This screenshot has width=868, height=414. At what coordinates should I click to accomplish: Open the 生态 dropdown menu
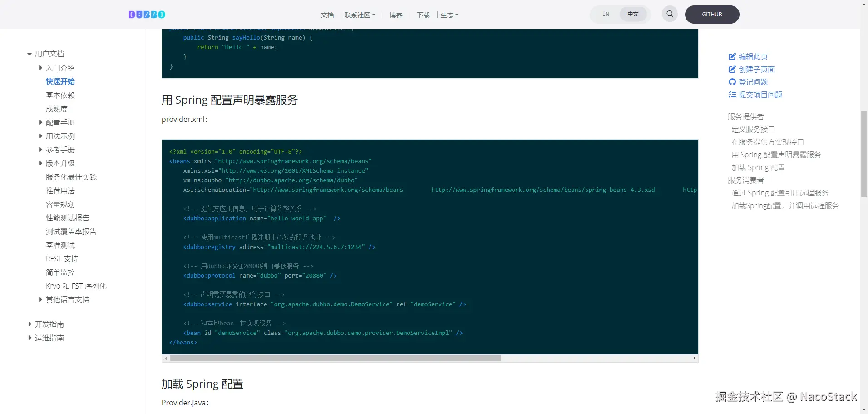(x=449, y=15)
